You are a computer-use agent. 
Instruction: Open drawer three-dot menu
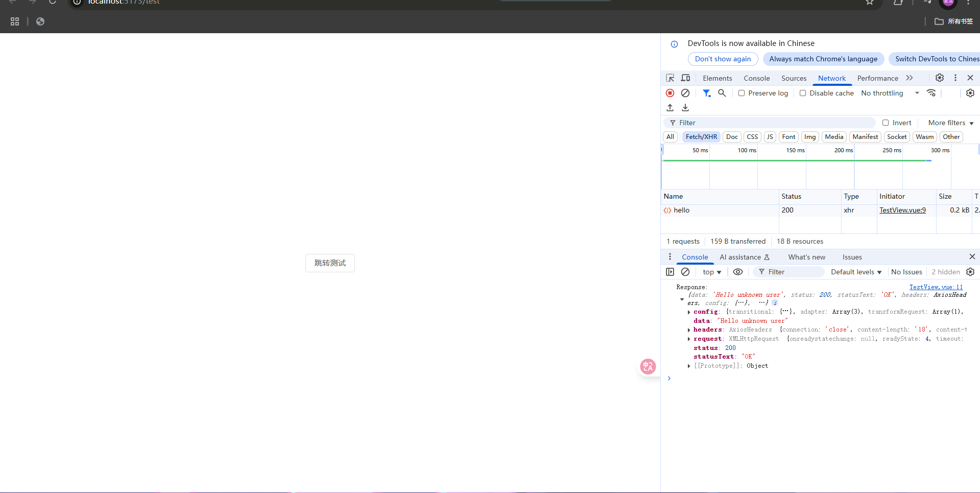[670, 256]
